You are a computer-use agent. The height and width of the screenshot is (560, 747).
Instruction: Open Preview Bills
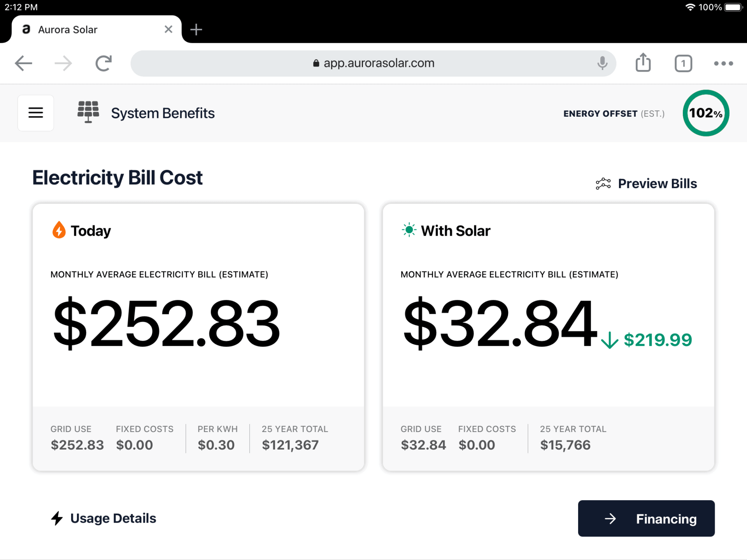657,184
